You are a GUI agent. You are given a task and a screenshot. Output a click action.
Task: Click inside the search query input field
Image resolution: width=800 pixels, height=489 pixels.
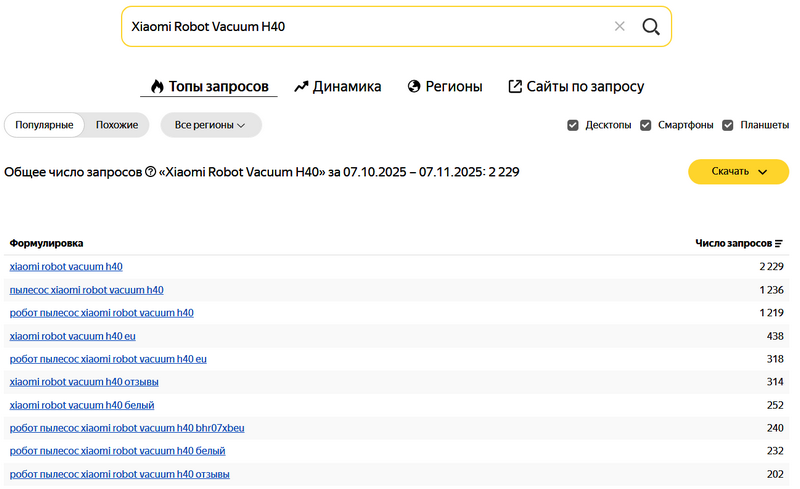pos(360,27)
